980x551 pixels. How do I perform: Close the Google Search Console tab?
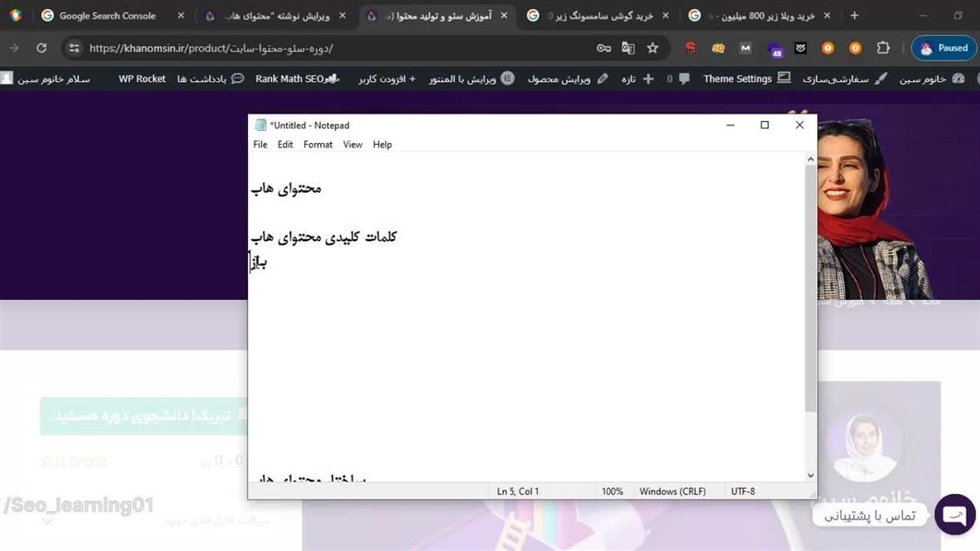[181, 15]
